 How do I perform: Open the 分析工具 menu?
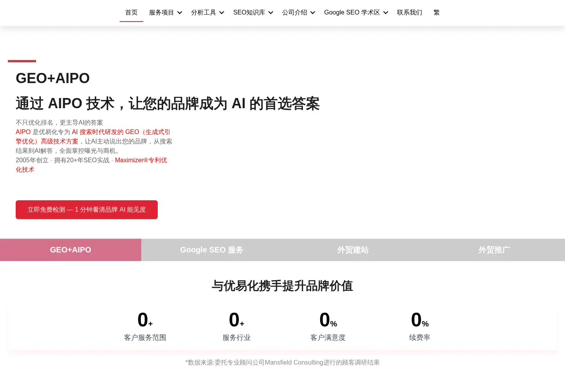pyautogui.click(x=203, y=13)
